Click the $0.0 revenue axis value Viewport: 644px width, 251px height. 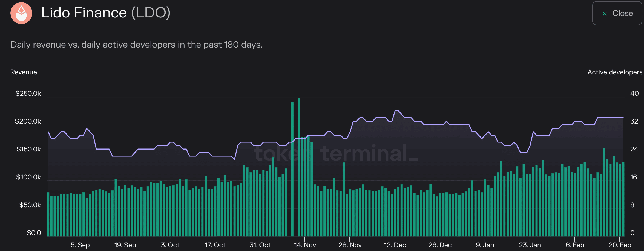(34, 233)
